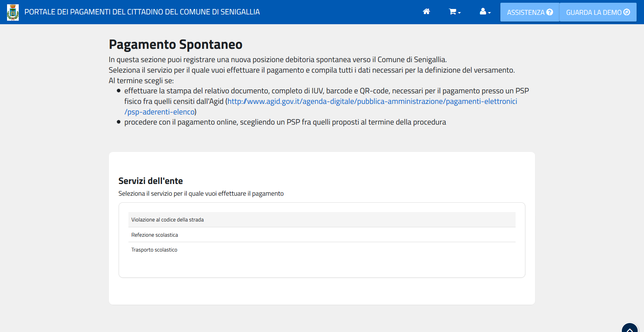Open the shopping cart icon
Image resolution: width=644 pixels, height=332 pixels.
coord(452,12)
